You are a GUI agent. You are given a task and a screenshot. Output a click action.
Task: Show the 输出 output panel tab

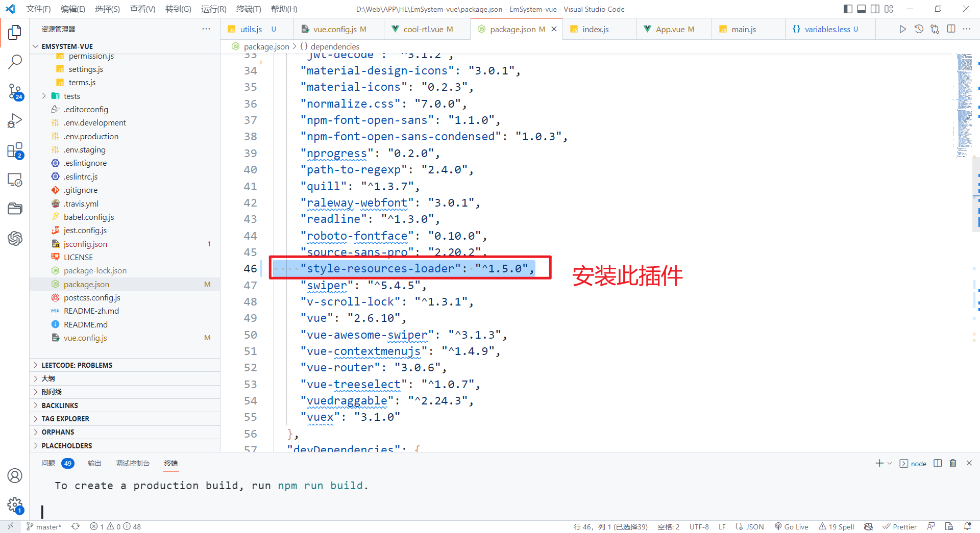[x=94, y=463]
